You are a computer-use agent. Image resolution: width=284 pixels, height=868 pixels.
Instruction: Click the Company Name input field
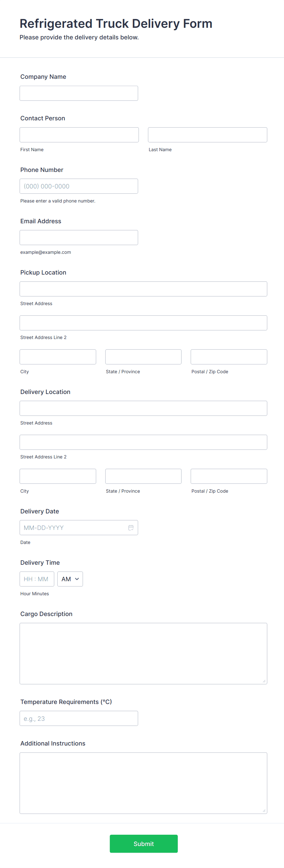tap(79, 93)
